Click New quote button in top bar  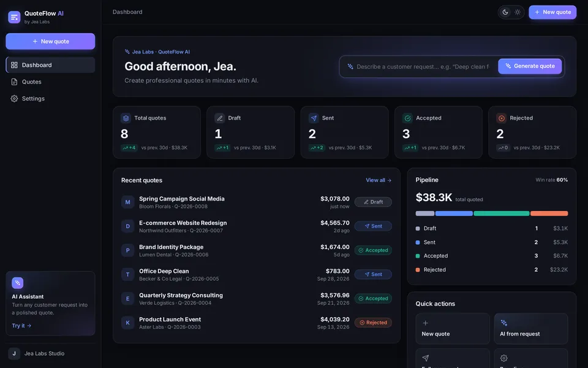(552, 12)
